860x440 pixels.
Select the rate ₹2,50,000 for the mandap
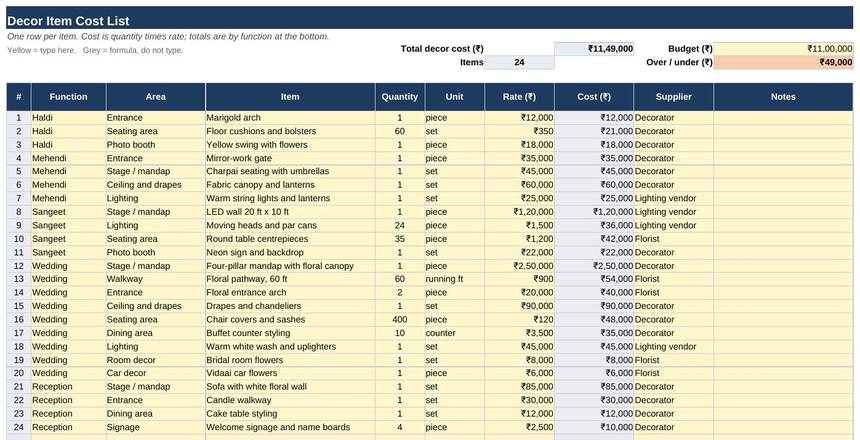(519, 266)
